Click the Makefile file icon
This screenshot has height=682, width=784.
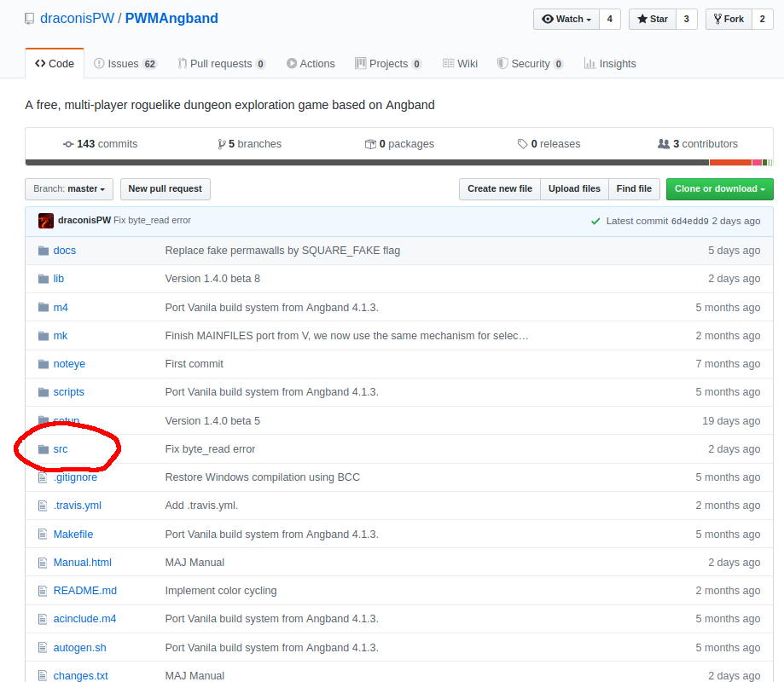tap(43, 535)
